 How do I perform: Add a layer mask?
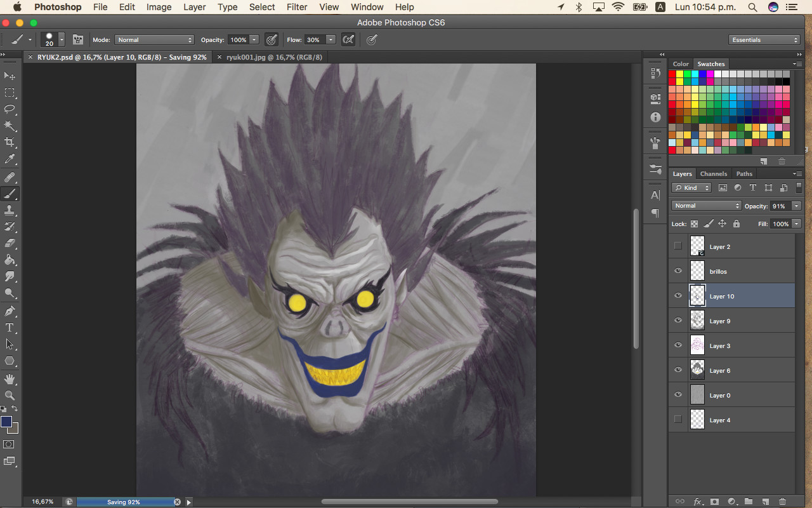(714, 502)
